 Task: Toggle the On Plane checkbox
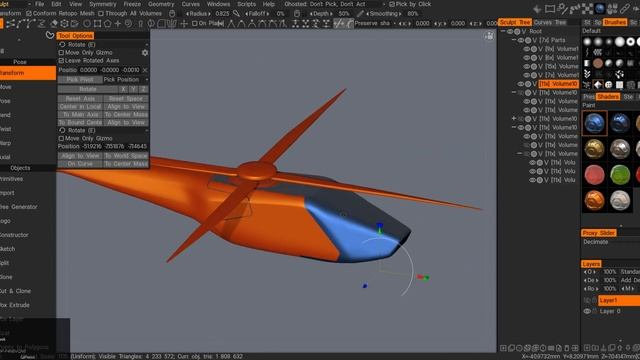(195, 24)
